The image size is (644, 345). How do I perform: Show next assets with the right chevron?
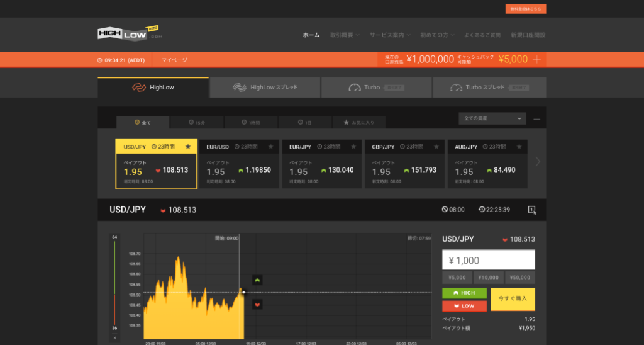pyautogui.click(x=538, y=162)
